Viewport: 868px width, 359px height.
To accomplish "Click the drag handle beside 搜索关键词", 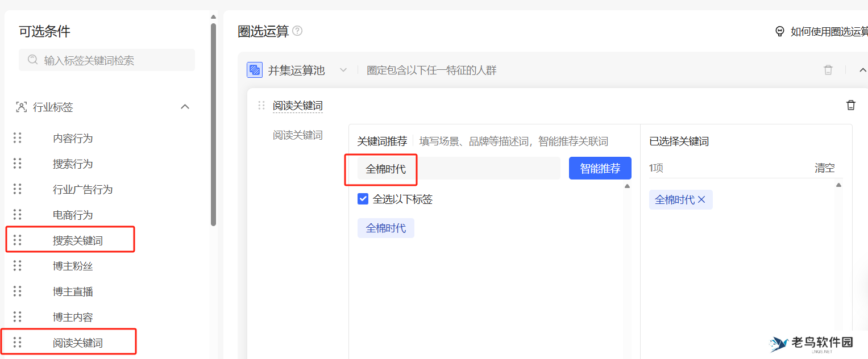I will (17, 239).
